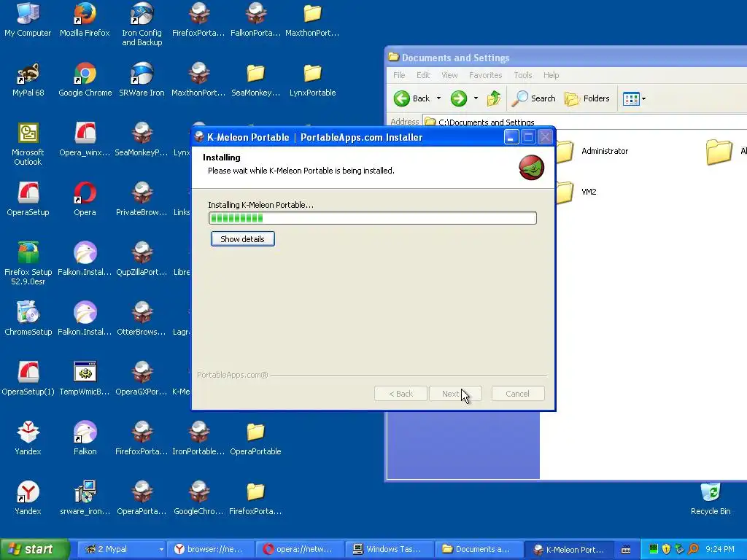Click the Cancel button in installer
747x560 pixels.
(x=518, y=394)
